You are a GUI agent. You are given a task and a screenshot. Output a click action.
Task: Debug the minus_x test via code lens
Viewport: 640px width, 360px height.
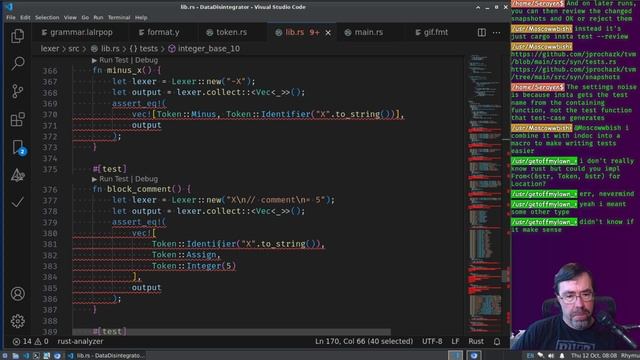(147, 60)
